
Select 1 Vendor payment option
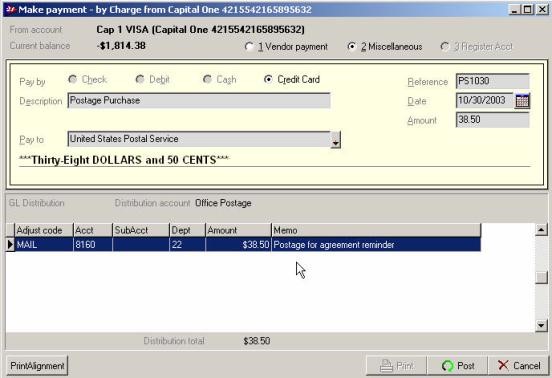pos(286,46)
